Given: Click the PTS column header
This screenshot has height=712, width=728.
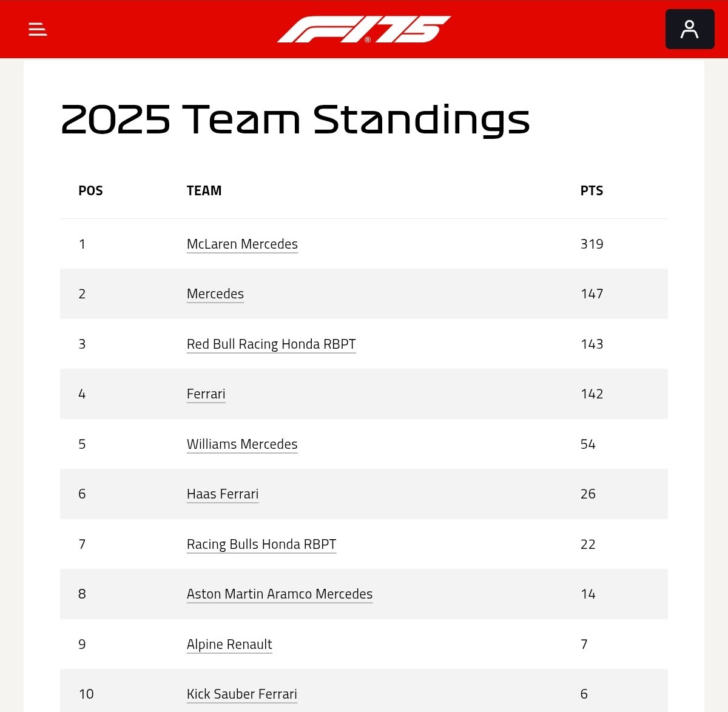Looking at the screenshot, I should (591, 190).
